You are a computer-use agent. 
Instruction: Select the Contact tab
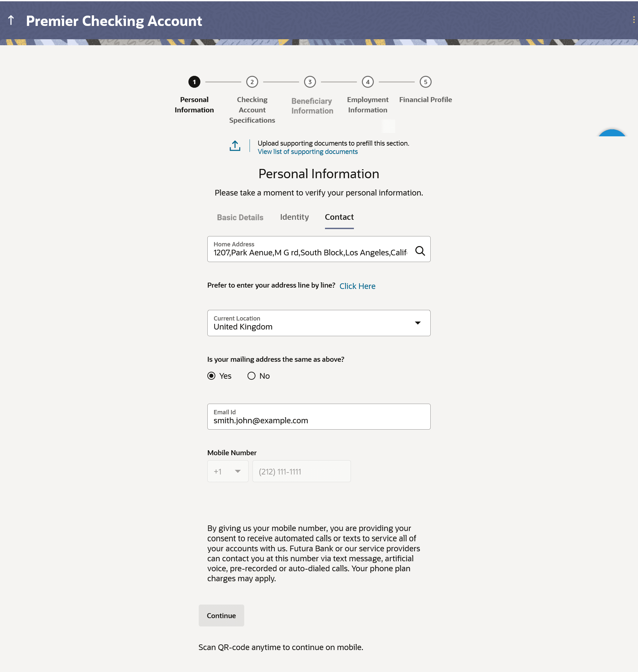[339, 217]
